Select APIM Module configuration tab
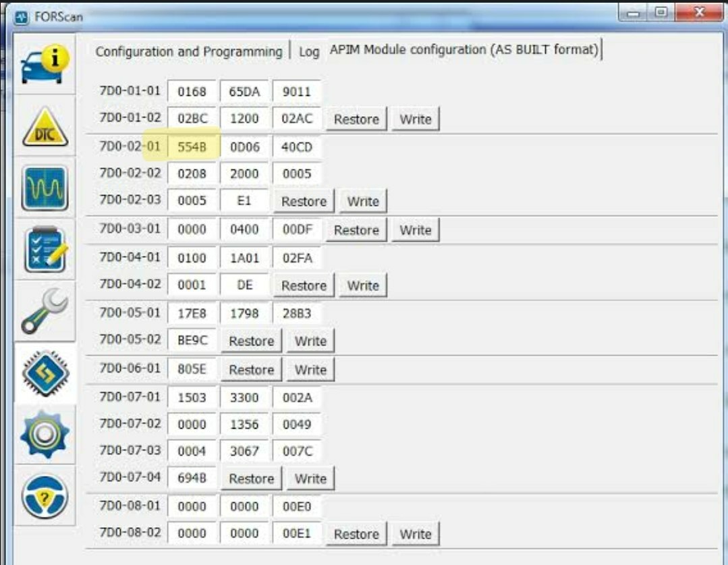This screenshot has height=565, width=728. click(x=464, y=49)
